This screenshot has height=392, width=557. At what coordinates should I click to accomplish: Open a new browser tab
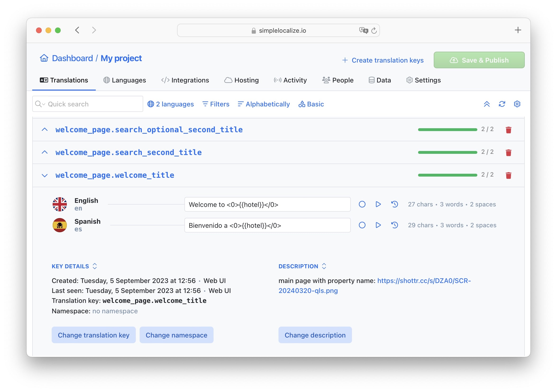(x=518, y=30)
